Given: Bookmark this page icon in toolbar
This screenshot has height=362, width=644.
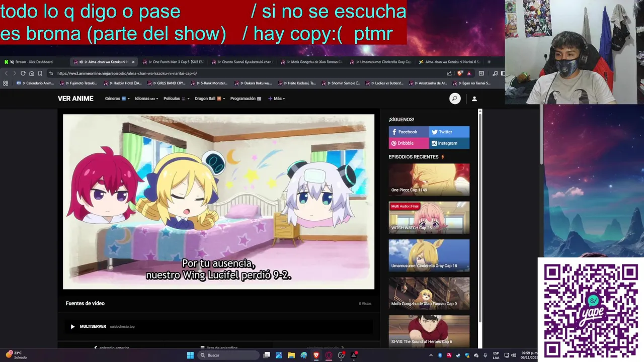Looking at the screenshot, I should pyautogui.click(x=40, y=73).
